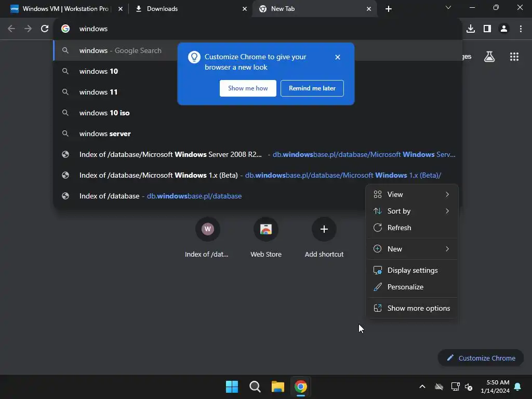The image size is (532, 399).
Task: Close the New Tab tab
Action: [369, 9]
